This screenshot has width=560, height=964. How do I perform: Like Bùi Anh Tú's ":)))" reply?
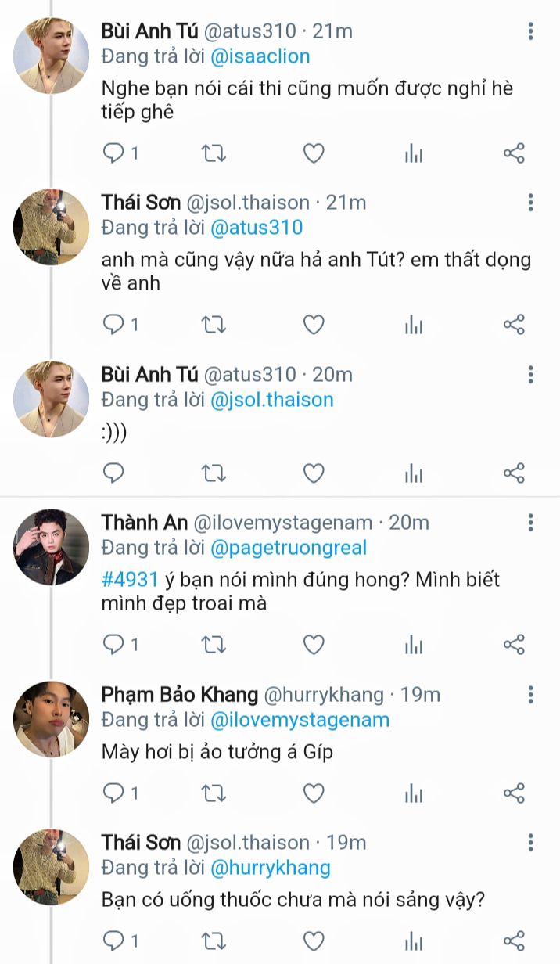tap(314, 473)
